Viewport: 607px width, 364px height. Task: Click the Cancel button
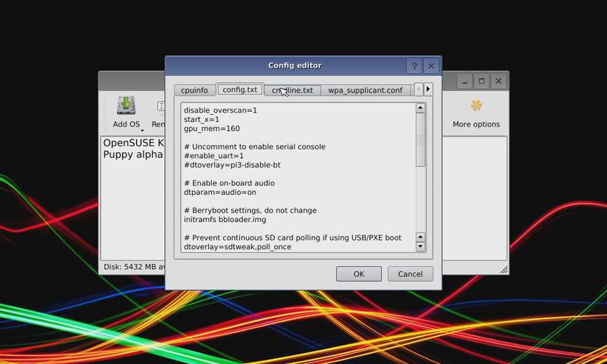[x=411, y=274]
